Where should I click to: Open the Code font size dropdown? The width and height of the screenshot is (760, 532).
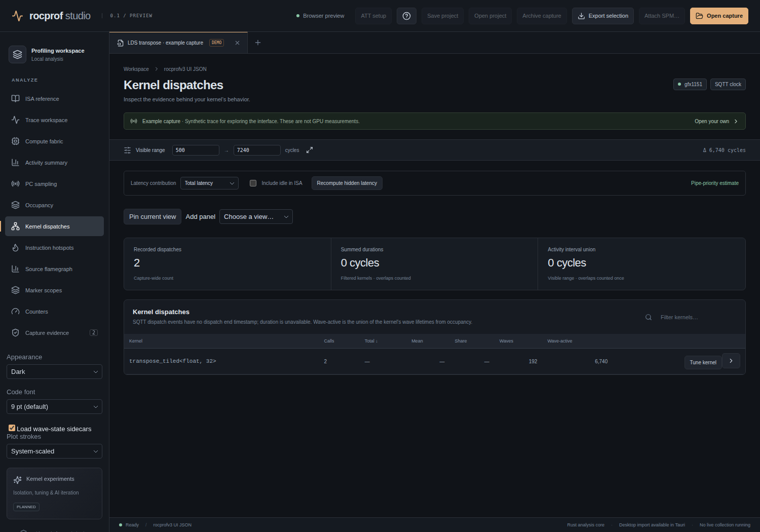54,407
